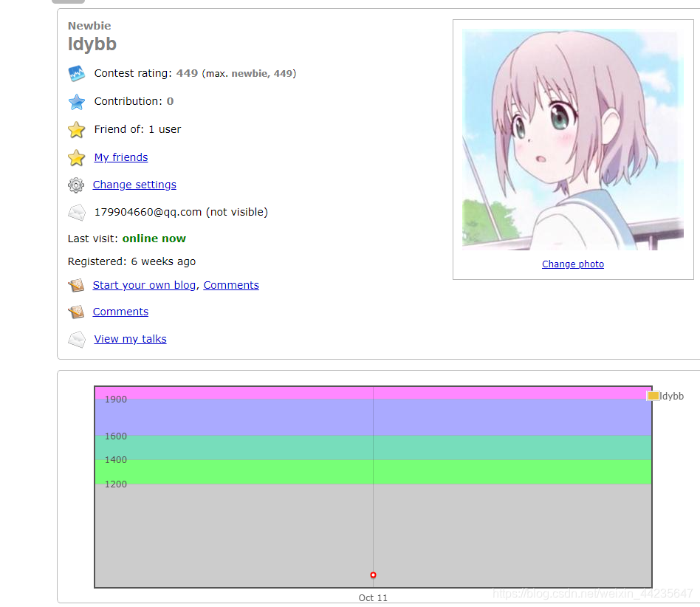Click the 1400 axis label on chart
Screen dimensions: 700x607
[x=116, y=460]
